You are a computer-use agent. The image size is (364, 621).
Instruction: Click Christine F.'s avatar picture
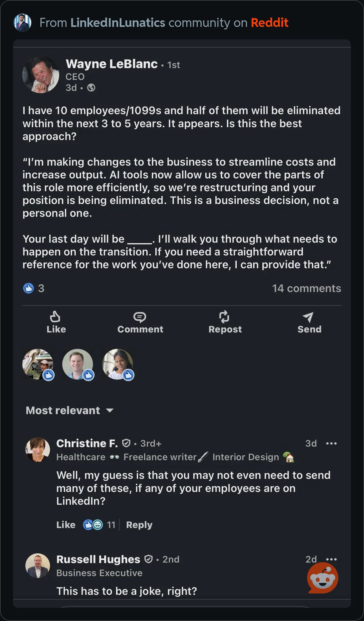tap(38, 450)
